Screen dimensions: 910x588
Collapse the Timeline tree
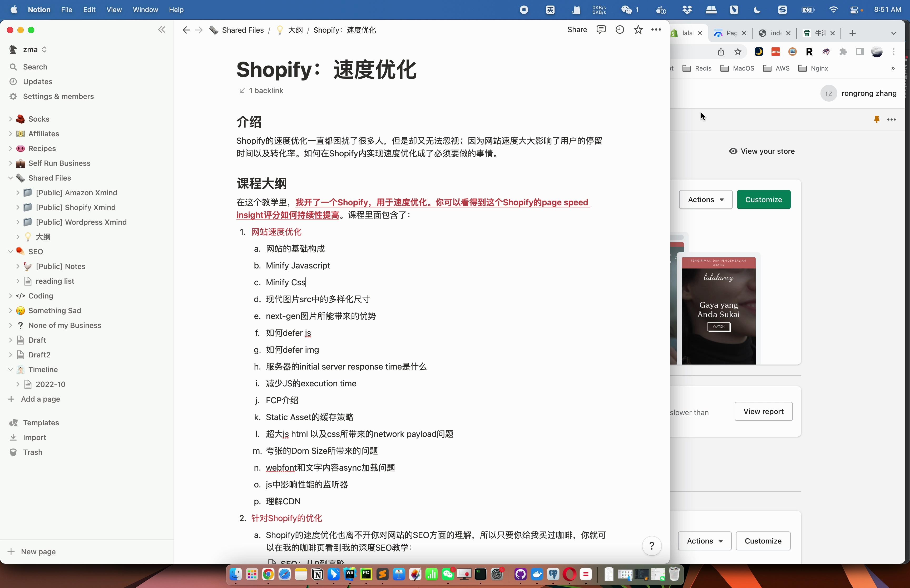(x=10, y=370)
